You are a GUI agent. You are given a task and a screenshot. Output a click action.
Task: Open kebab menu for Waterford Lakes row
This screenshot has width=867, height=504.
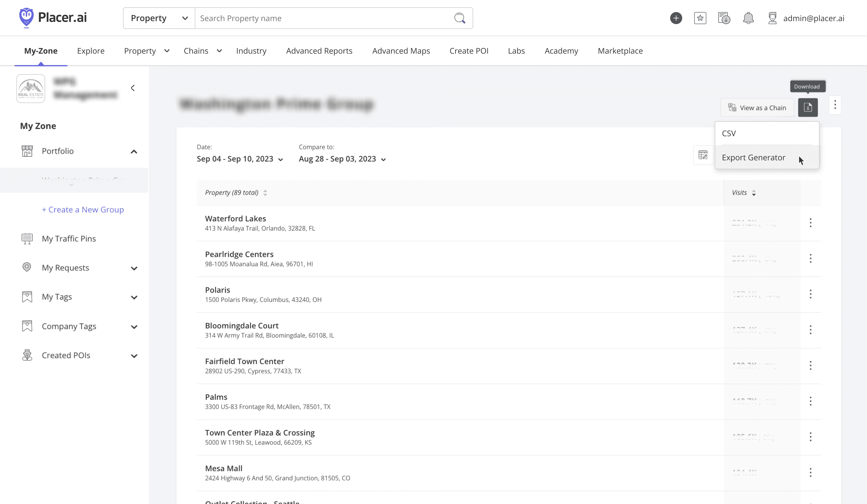pyautogui.click(x=810, y=223)
